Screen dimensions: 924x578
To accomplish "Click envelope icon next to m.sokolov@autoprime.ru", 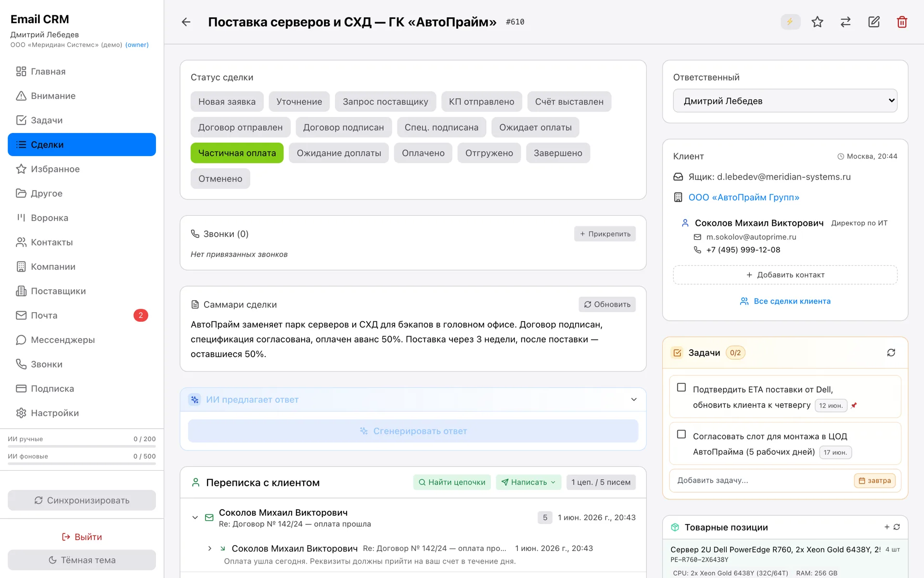I will coord(697,237).
